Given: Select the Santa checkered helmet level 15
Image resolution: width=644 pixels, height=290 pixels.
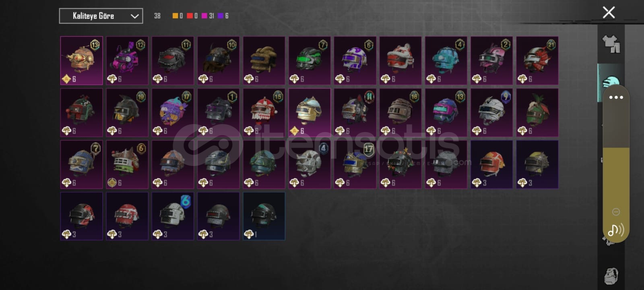Looking at the screenshot, I should pos(264,113).
